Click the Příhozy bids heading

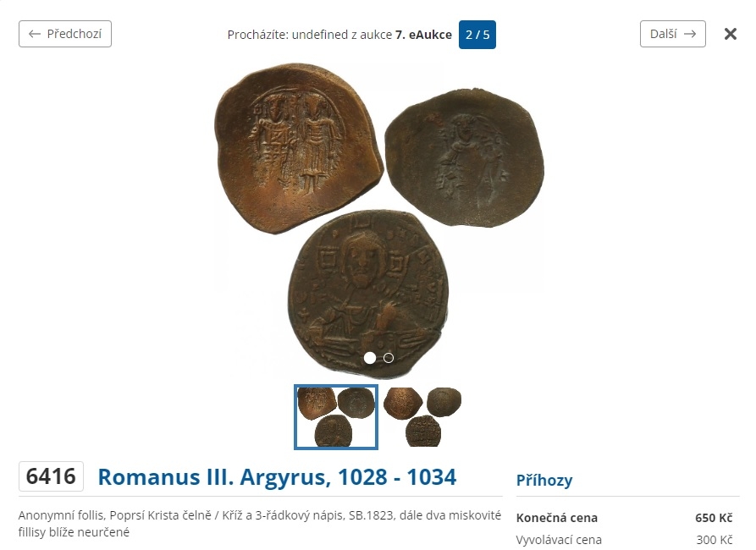(544, 480)
